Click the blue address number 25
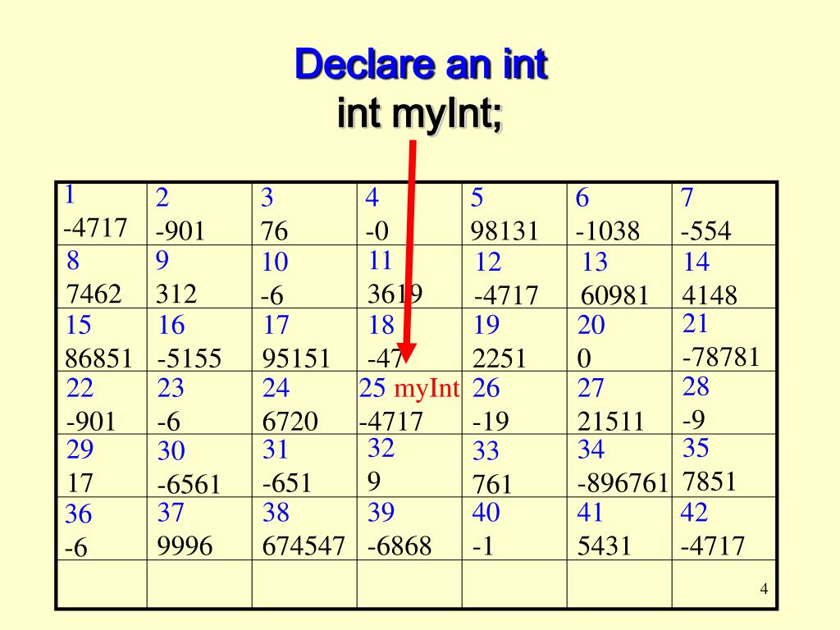 [372, 388]
